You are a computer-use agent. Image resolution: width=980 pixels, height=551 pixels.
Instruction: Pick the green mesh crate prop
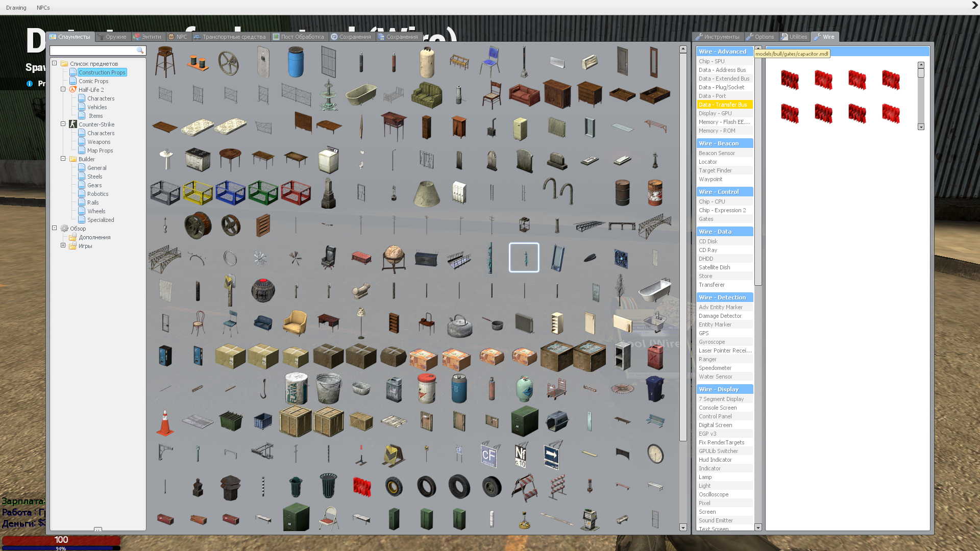(x=263, y=193)
